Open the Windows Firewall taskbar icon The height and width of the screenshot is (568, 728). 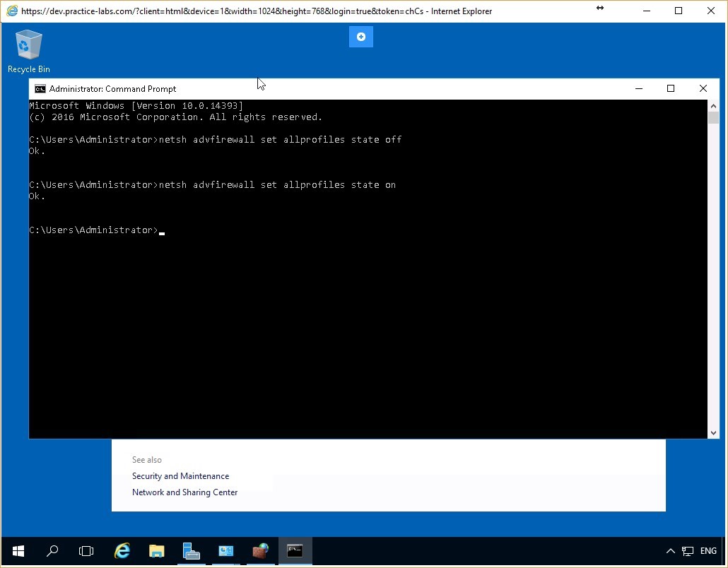coord(259,551)
